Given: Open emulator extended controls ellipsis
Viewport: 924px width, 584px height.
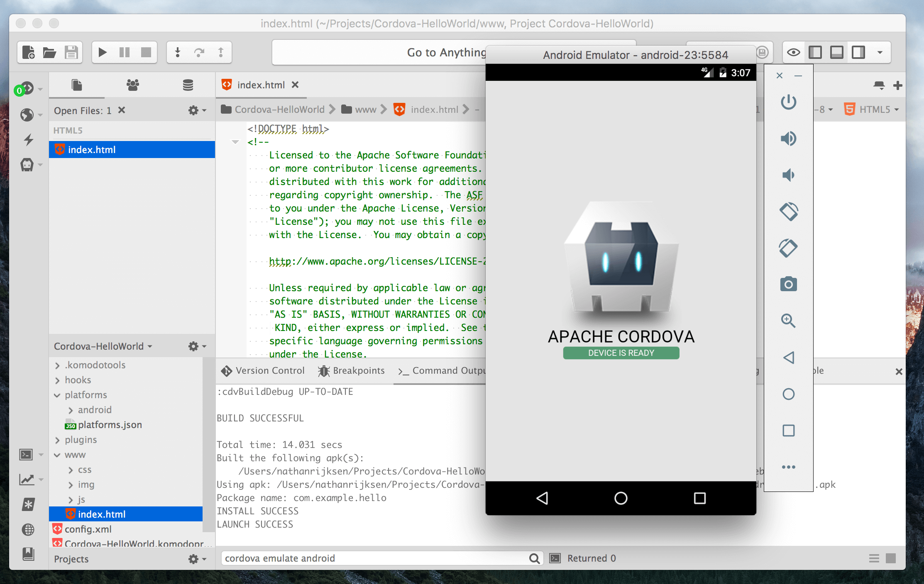Looking at the screenshot, I should (788, 467).
